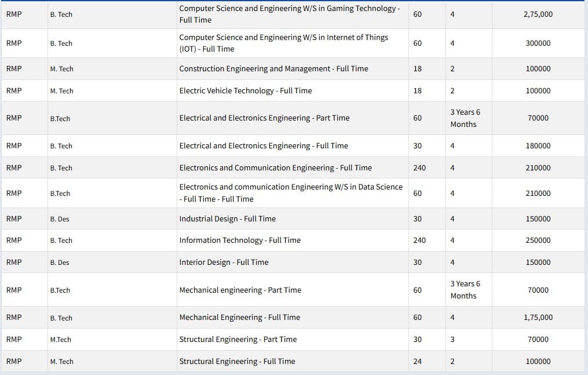Screen dimensions: 588x375
Task: Click Electrical and Electronics Engineering - Part Time
Action: [264, 118]
